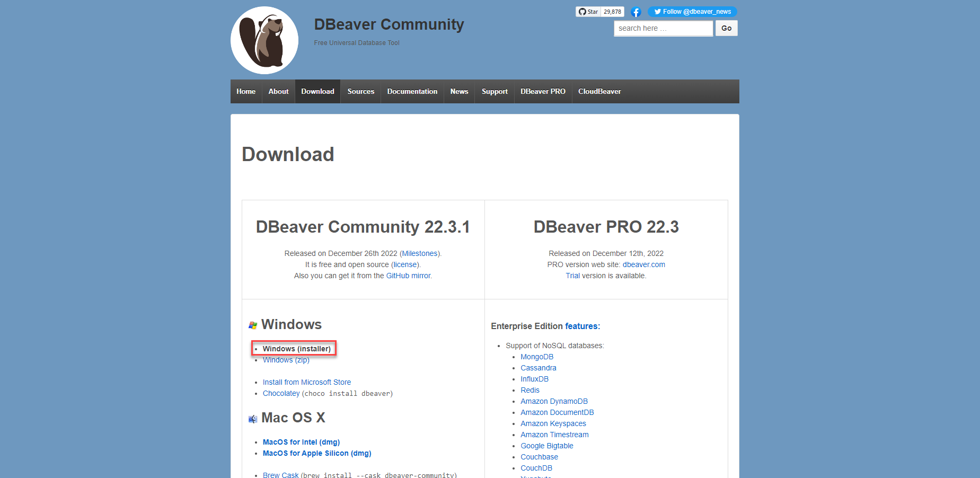The height and width of the screenshot is (478, 980).
Task: Open the license link
Action: pyautogui.click(x=405, y=264)
